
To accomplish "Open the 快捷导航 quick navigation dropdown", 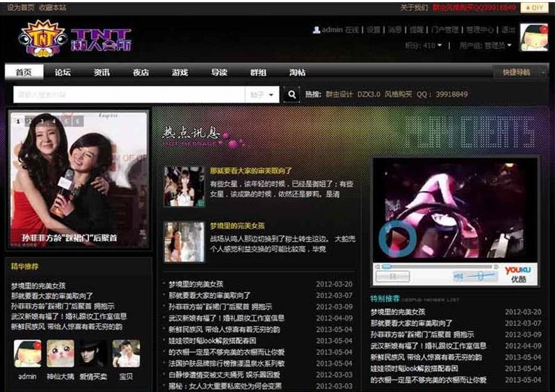I will click(x=520, y=72).
